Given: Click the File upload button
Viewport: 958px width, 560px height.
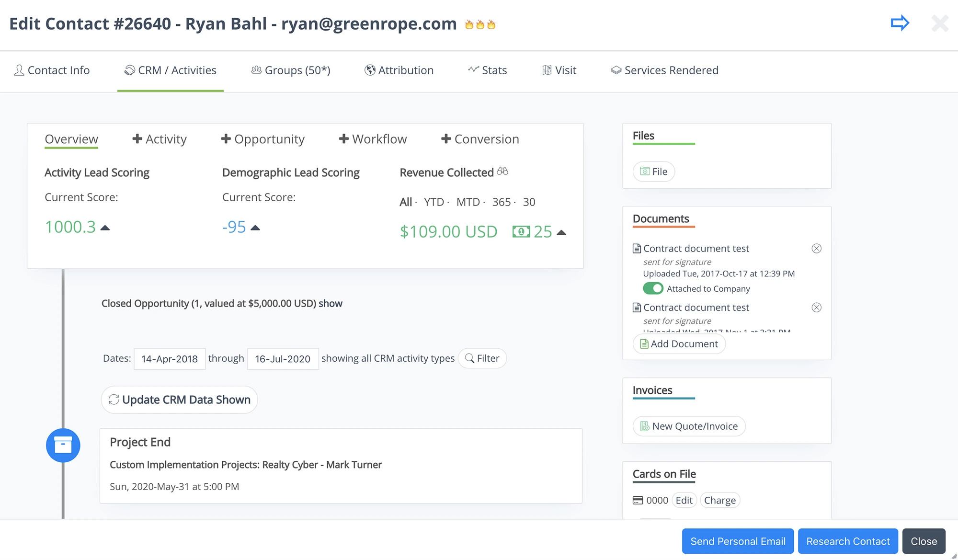Looking at the screenshot, I should (x=654, y=171).
